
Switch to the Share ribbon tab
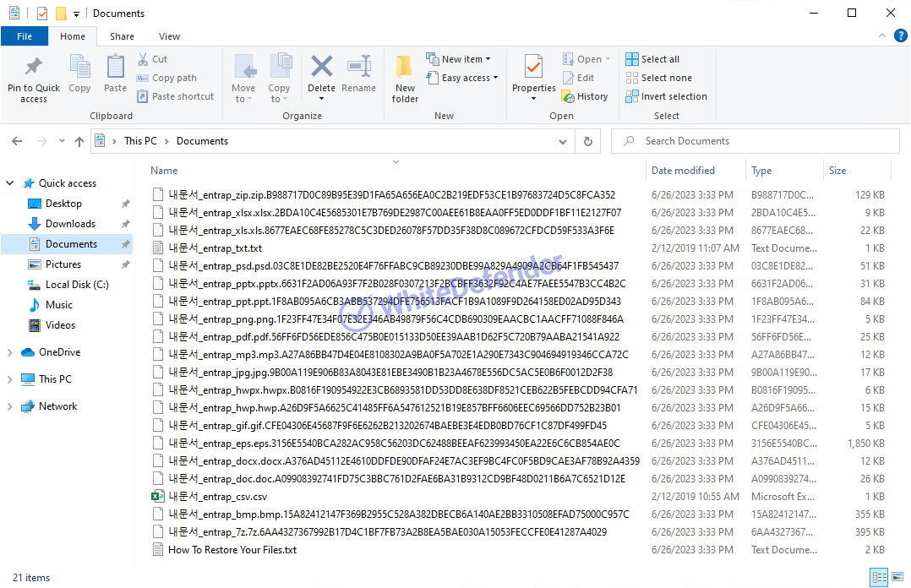122,36
